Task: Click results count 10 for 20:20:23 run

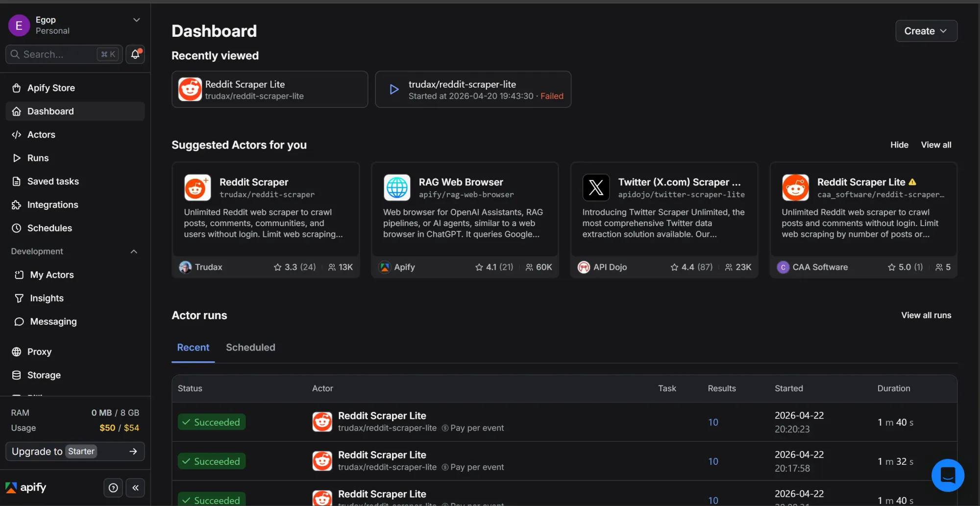Action: pyautogui.click(x=713, y=422)
